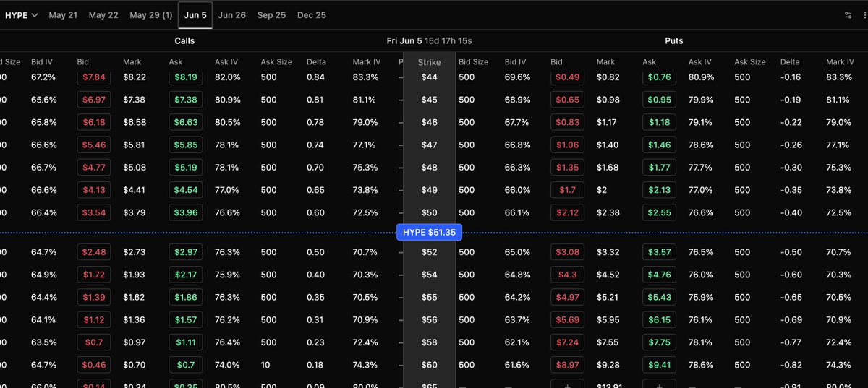Click put ask $2.55 at strike $50
868x388 pixels.
659,212
